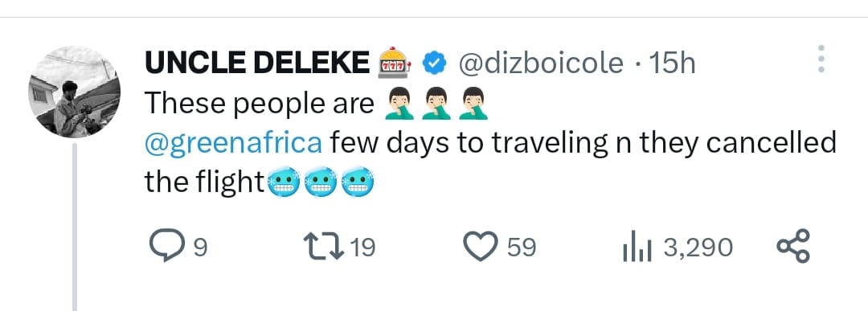The width and height of the screenshot is (868, 311).
Task: Click the blue verified badge
Action: 435,63
